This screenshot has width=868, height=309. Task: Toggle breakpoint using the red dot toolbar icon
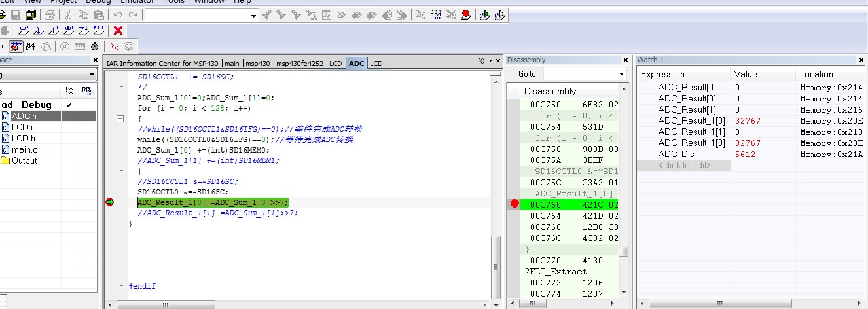tap(465, 14)
